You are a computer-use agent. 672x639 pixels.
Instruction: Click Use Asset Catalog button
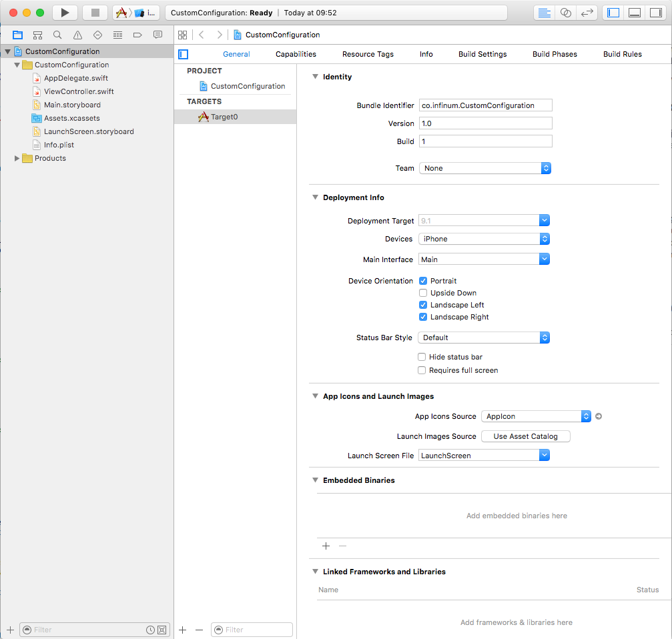tap(525, 436)
